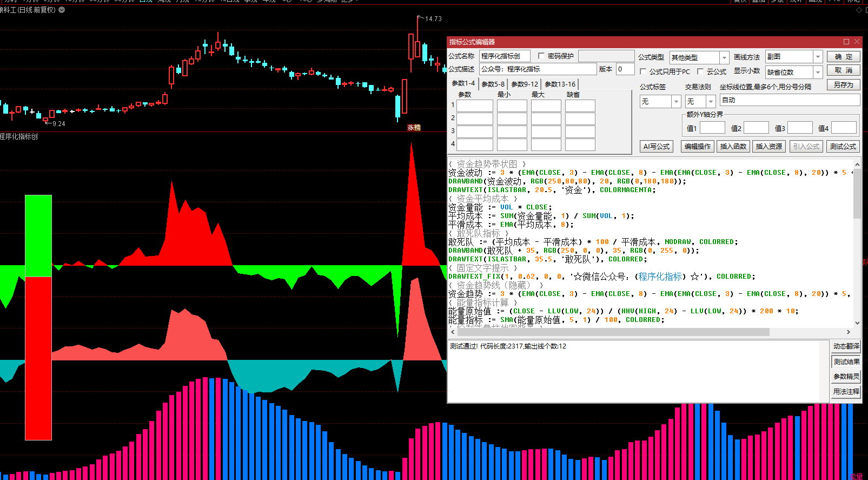Expand the 画线方法 dropdown showing 副图
This screenshot has height=480, width=868.
tap(818, 57)
